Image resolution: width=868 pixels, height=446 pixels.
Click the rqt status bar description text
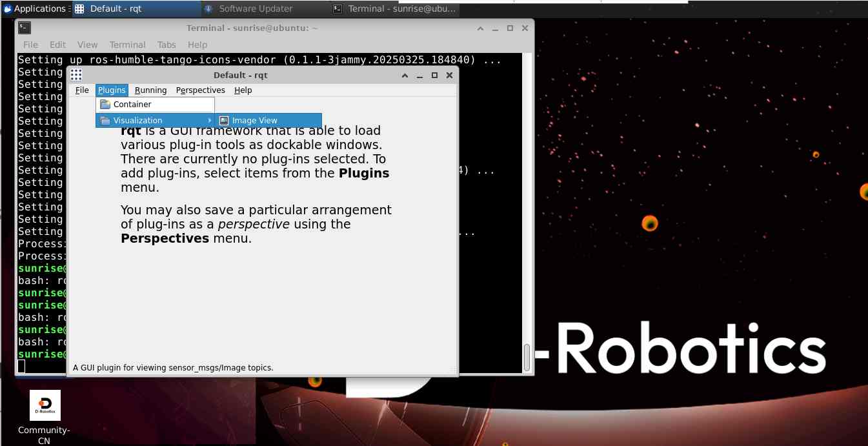(x=173, y=368)
